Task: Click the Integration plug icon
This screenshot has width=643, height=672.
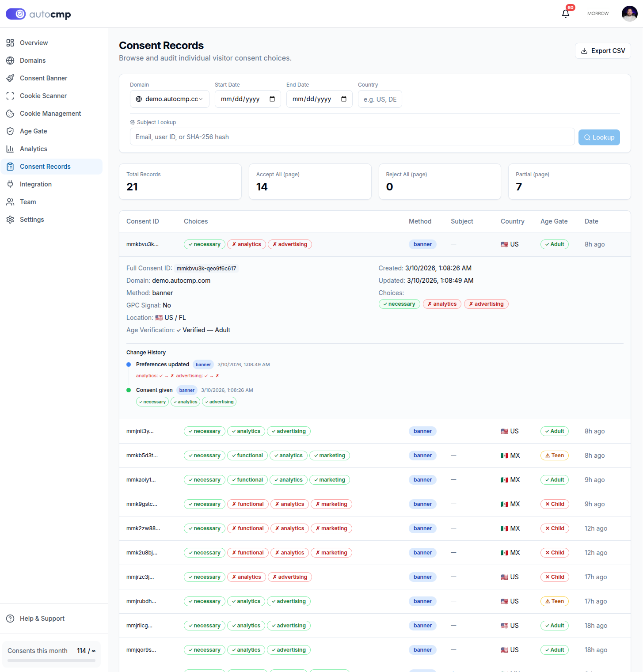Action: [10, 184]
